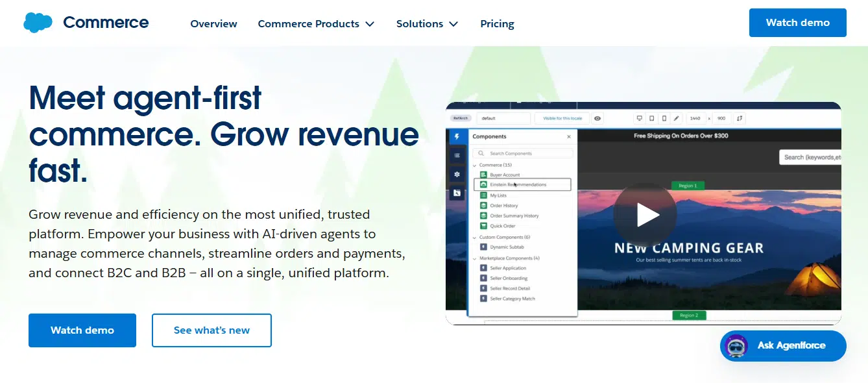This screenshot has height=383, width=868.
Task: Click 'Einstein Recommendations' component label
Action: [x=518, y=185]
